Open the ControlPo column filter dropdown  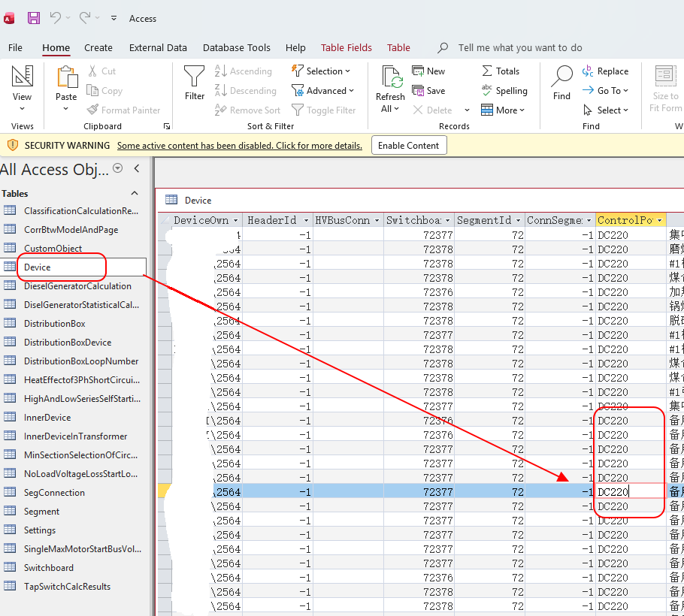click(x=660, y=221)
